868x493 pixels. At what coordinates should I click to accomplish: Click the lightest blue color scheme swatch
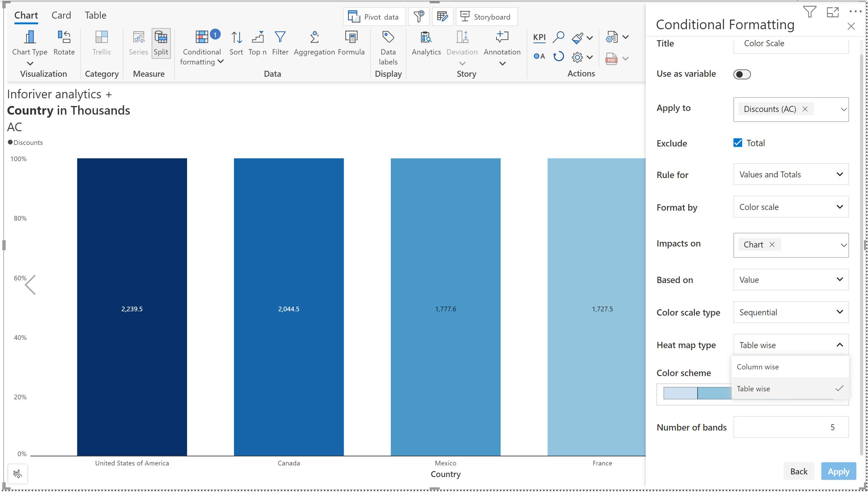pos(680,393)
